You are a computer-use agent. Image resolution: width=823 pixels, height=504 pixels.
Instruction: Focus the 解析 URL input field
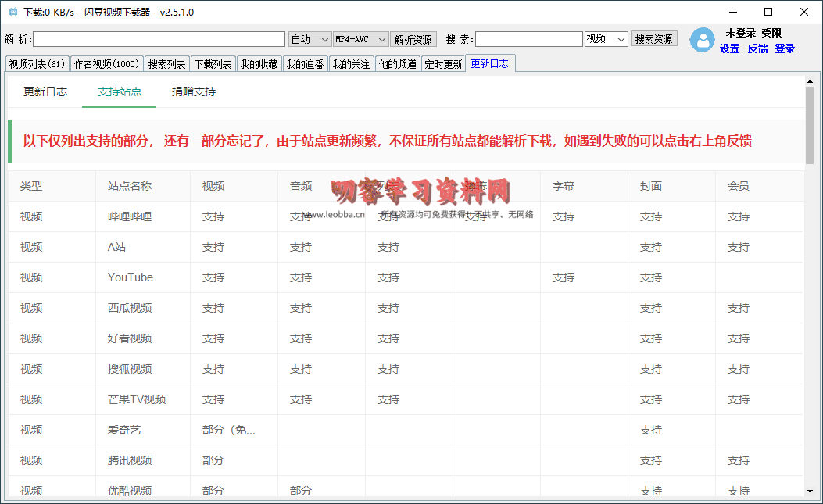(159, 39)
